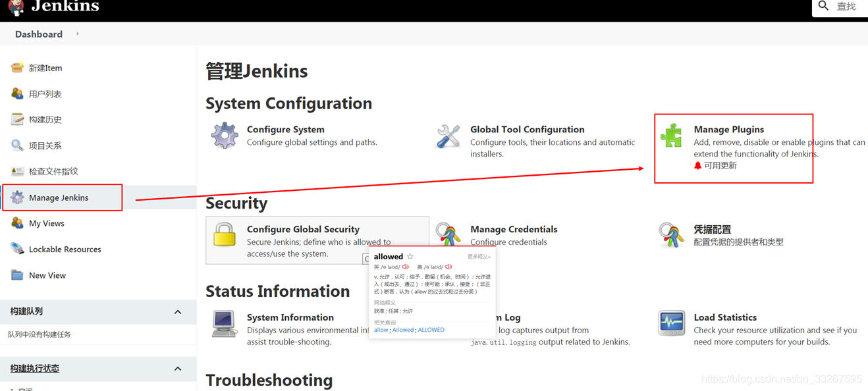Click the Manage Credentials keys icon

tap(448, 235)
